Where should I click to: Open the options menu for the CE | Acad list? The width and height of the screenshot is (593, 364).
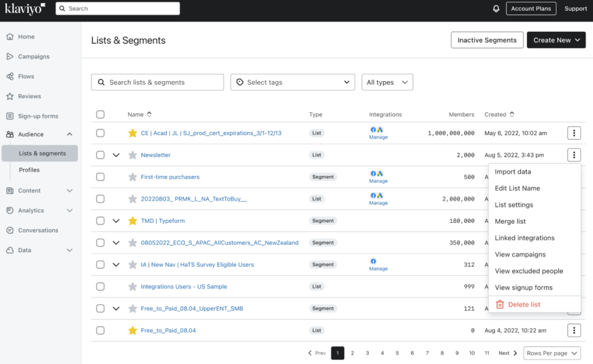pyautogui.click(x=574, y=133)
